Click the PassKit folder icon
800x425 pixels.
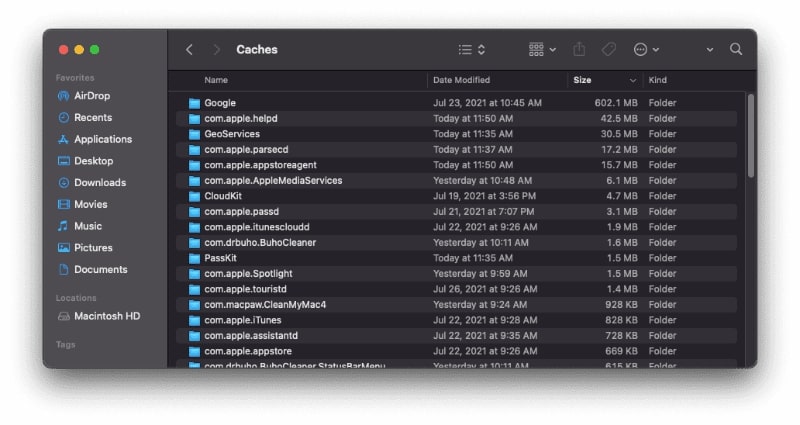pyautogui.click(x=194, y=258)
